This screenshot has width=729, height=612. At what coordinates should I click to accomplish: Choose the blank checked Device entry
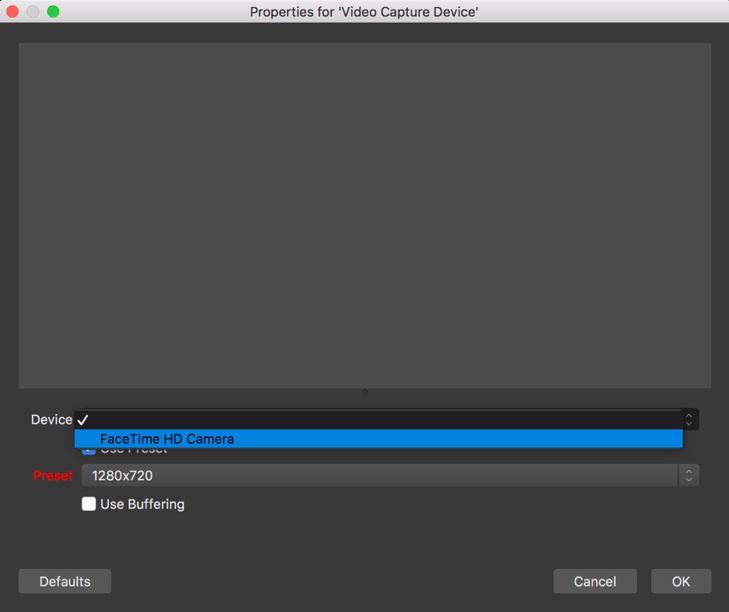coord(378,419)
